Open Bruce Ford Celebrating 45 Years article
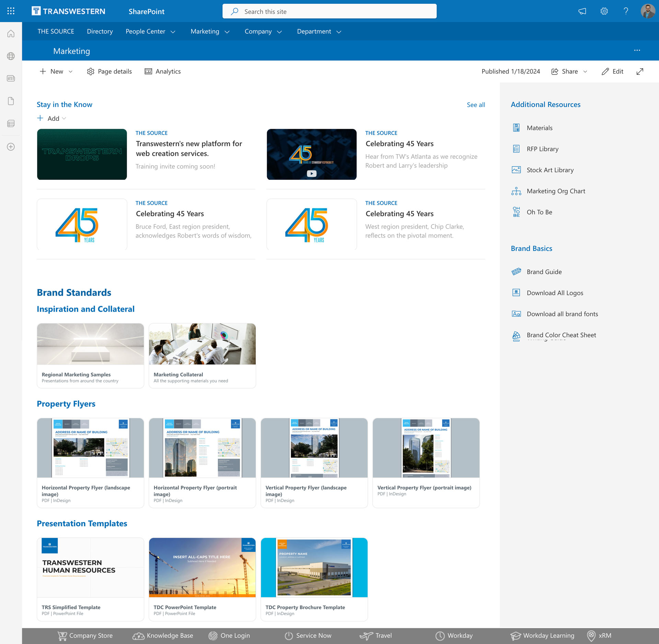The width and height of the screenshot is (659, 644). [170, 214]
